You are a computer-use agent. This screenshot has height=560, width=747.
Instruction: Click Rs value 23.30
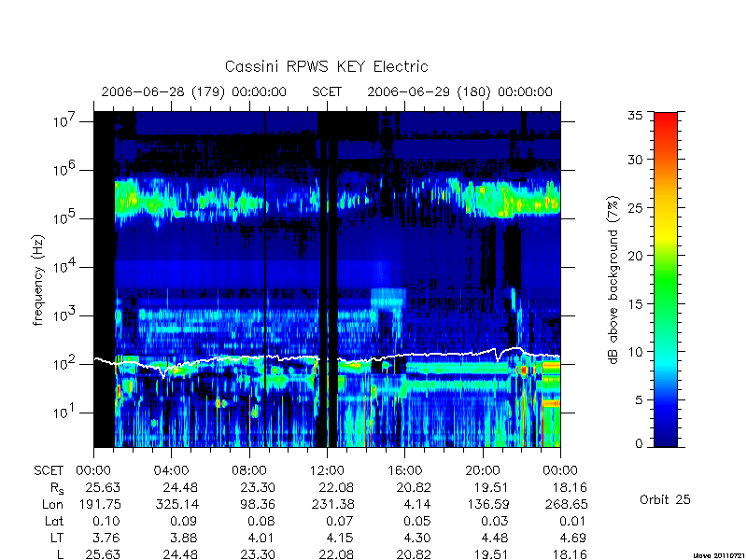pos(258,487)
